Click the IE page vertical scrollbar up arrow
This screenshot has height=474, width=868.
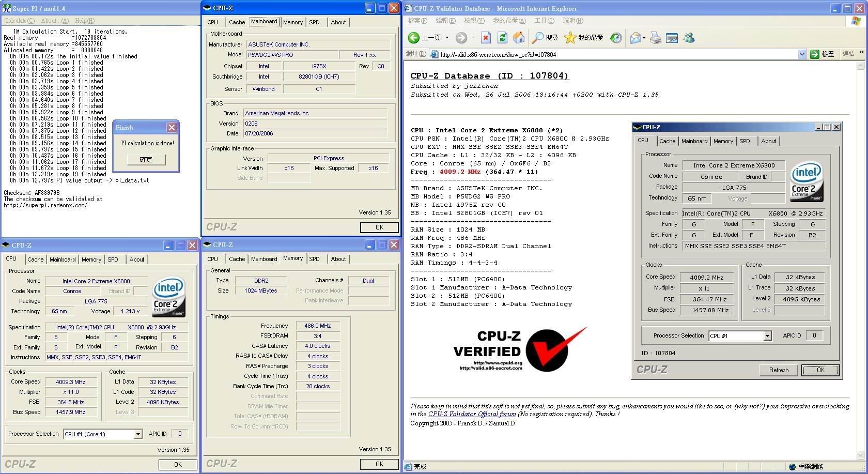point(861,66)
